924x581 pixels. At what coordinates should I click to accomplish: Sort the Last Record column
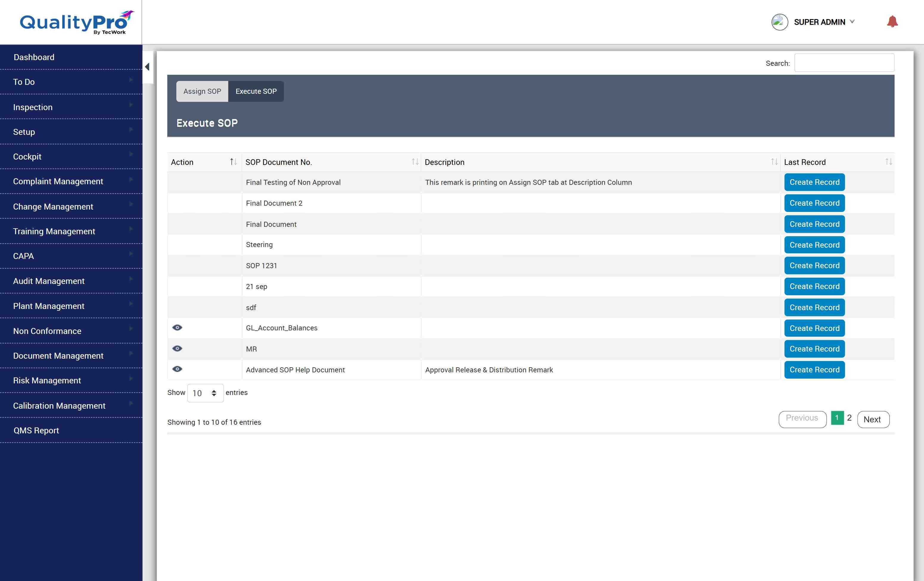click(888, 162)
